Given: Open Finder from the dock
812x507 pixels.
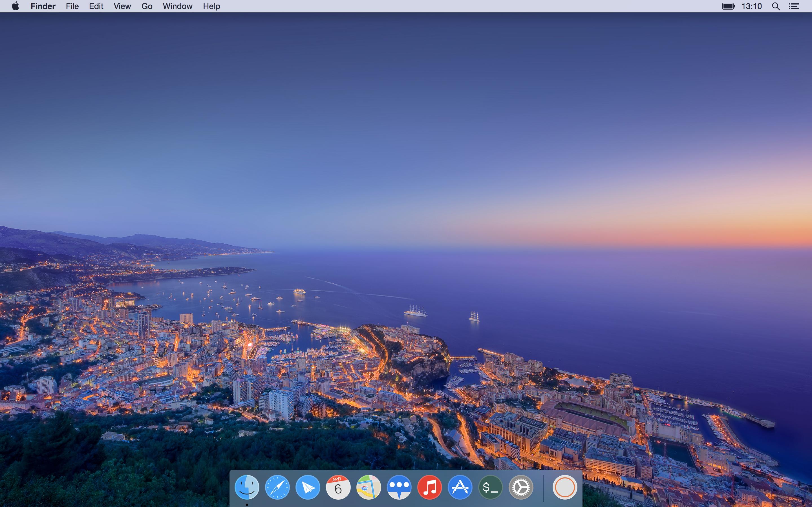Looking at the screenshot, I should point(247,487).
